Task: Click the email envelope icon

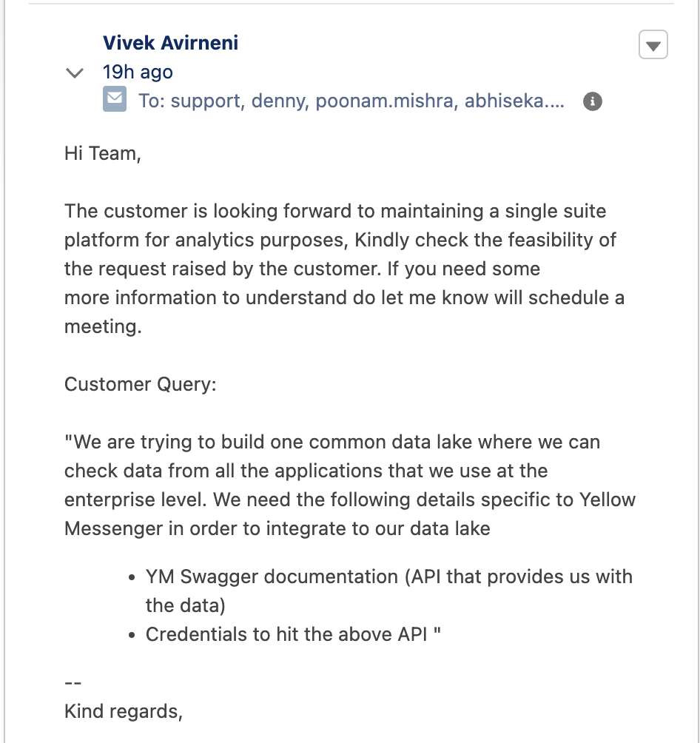Action: [115, 100]
